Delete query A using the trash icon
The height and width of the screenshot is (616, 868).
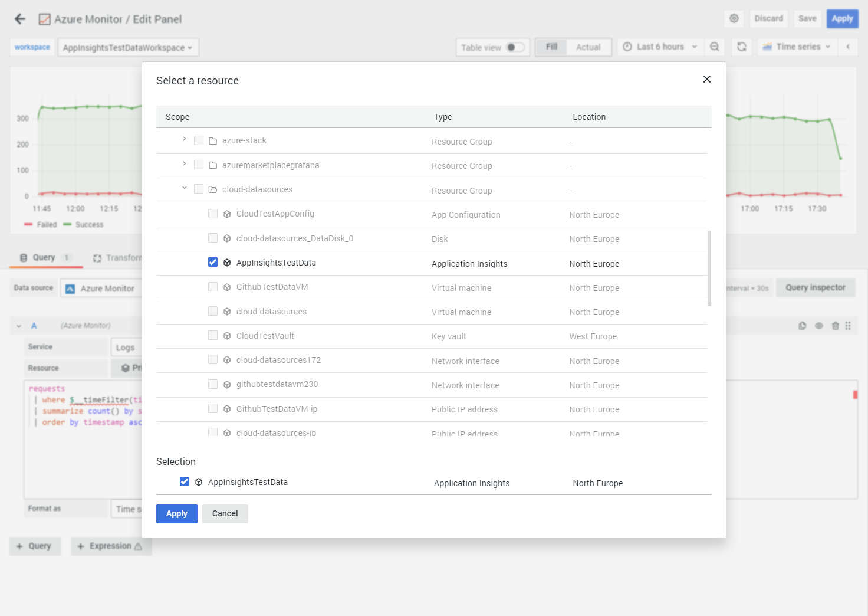(835, 325)
